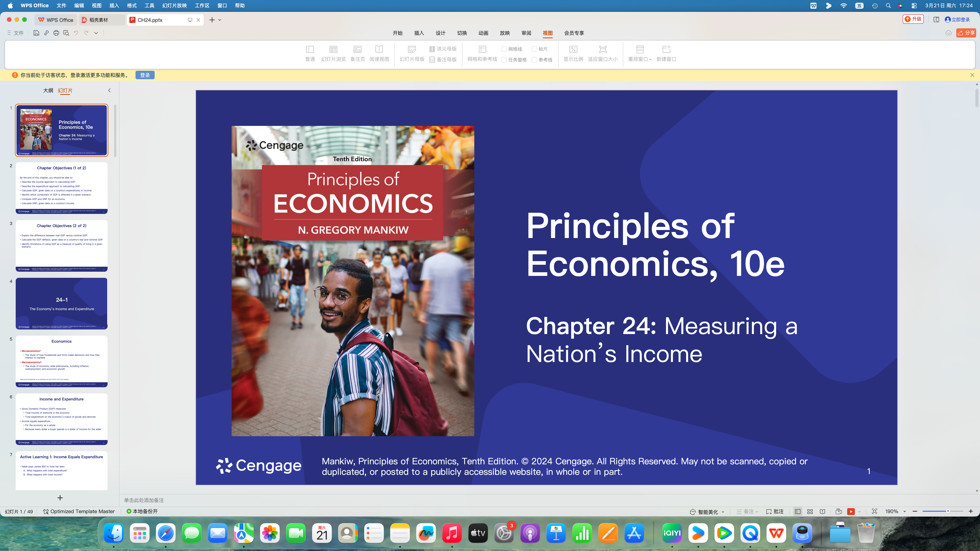Screen dimensions: 980x551
Task: Switch to 大纲 outline tab
Action: pos(48,90)
